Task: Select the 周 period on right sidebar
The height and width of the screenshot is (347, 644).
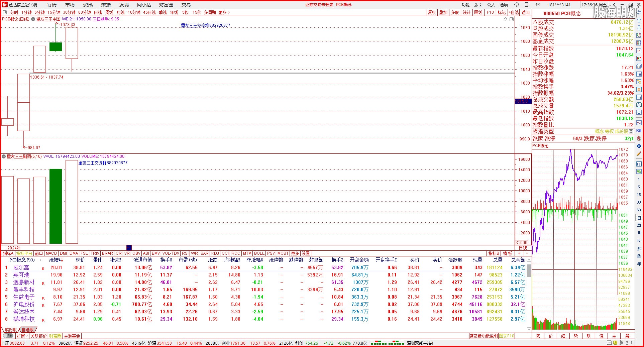Action: pyautogui.click(x=639, y=226)
